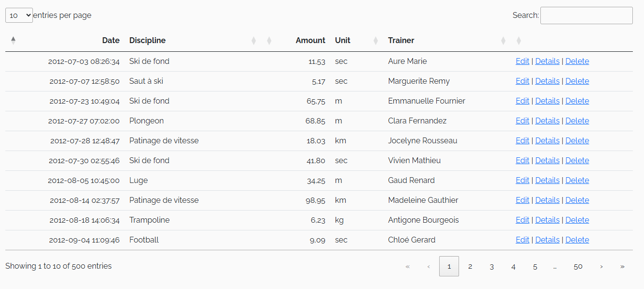Delete the Trampoline entry by Antigone Bourgeois
Screen dimensions: 644x289
pyautogui.click(x=577, y=220)
